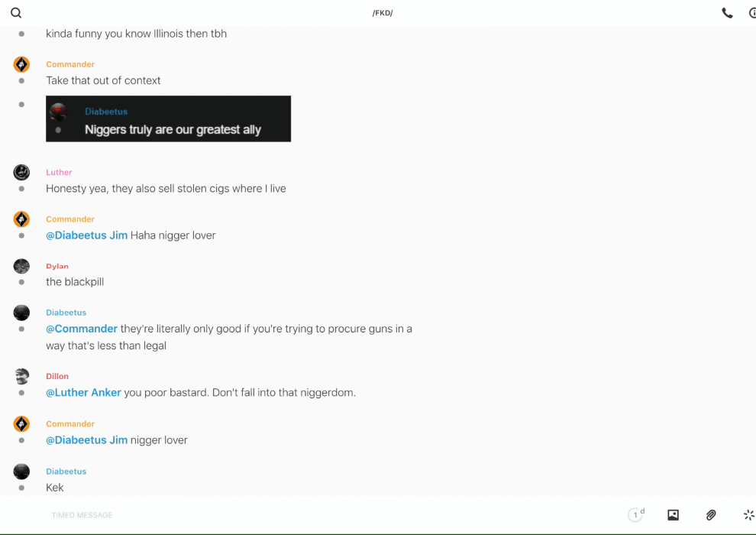Click Luther's avatar picture
756x535 pixels.
tap(21, 172)
